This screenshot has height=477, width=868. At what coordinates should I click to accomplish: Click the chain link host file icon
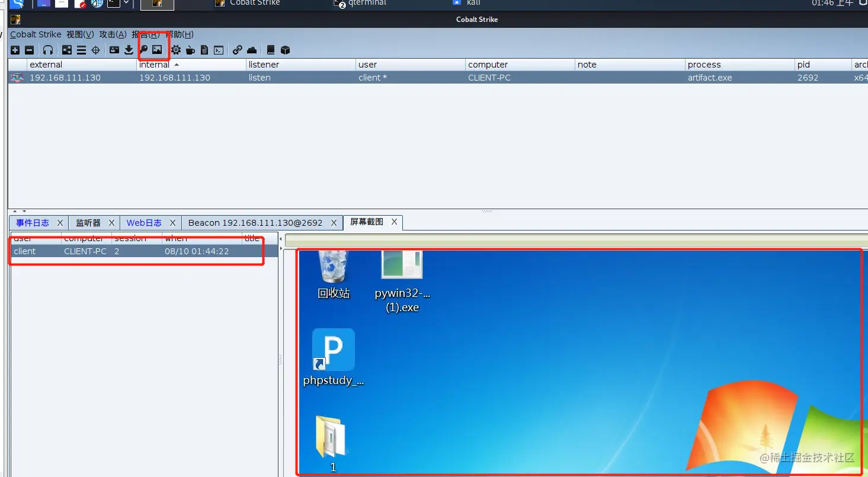(238, 50)
